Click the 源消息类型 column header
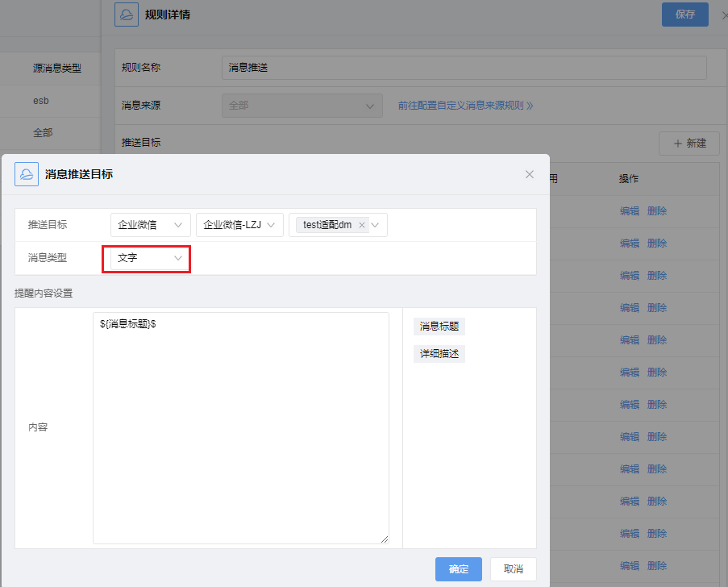The image size is (728, 587). click(57, 69)
